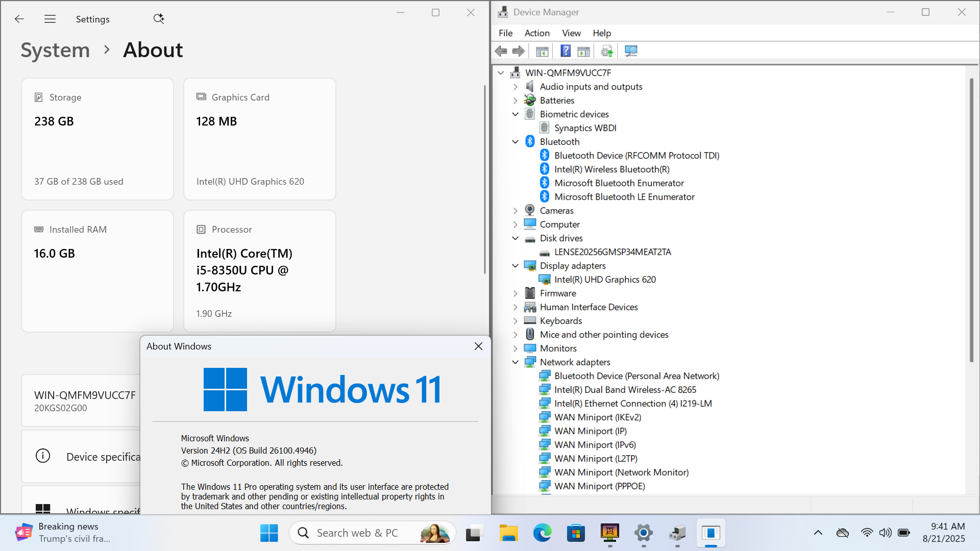Open the View menu in Device Manager

point(571,33)
